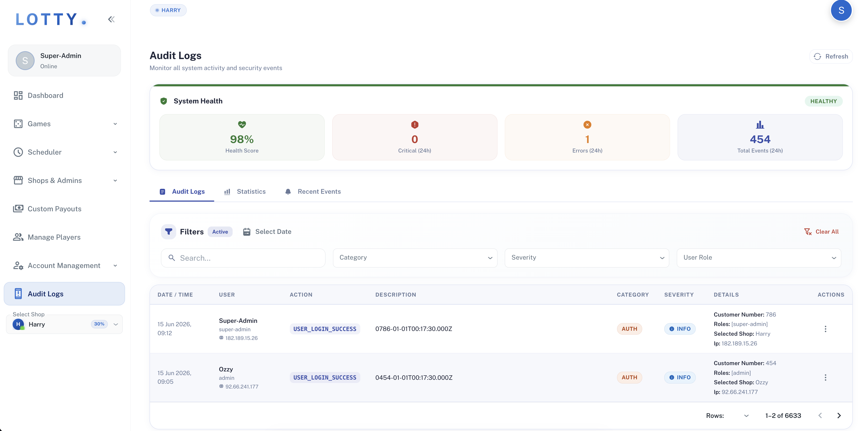This screenshot has width=868, height=431.
Task: Click IP address 182.189.15.26 under Super-Admin user
Action: click(x=241, y=338)
